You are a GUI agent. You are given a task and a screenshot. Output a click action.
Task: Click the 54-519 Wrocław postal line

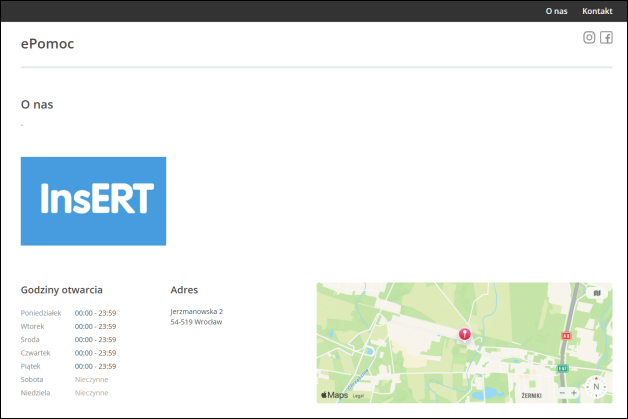196,322
